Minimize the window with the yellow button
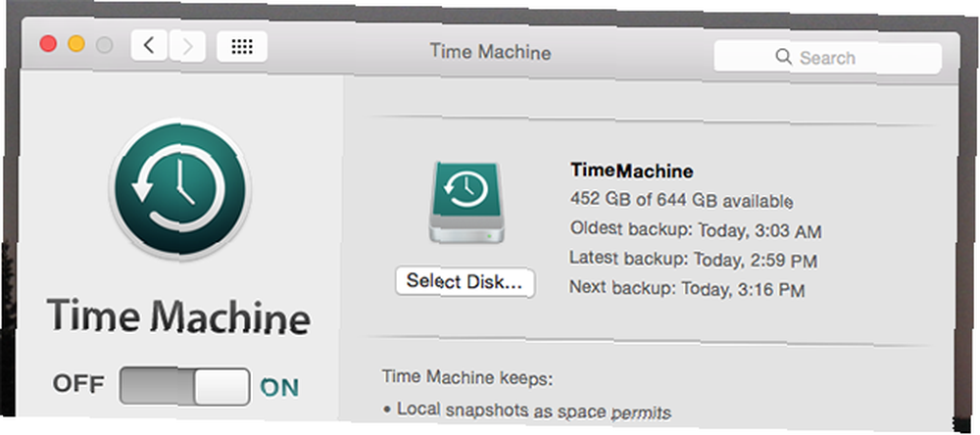The width and height of the screenshot is (980, 435). 76,44
